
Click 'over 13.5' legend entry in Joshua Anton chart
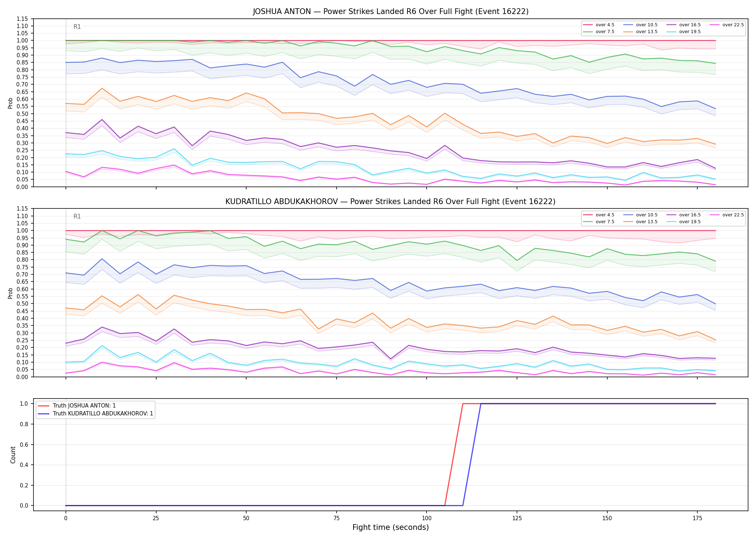coord(640,32)
